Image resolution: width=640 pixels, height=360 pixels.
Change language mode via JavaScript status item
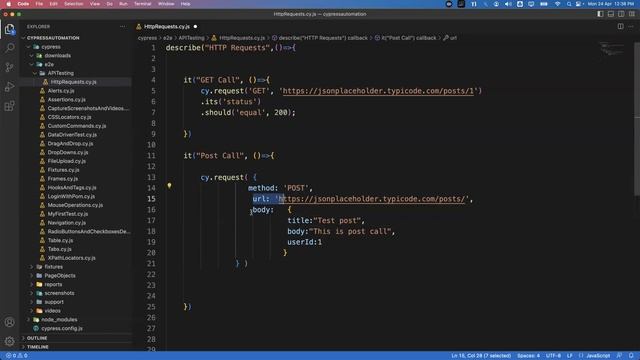point(598,356)
